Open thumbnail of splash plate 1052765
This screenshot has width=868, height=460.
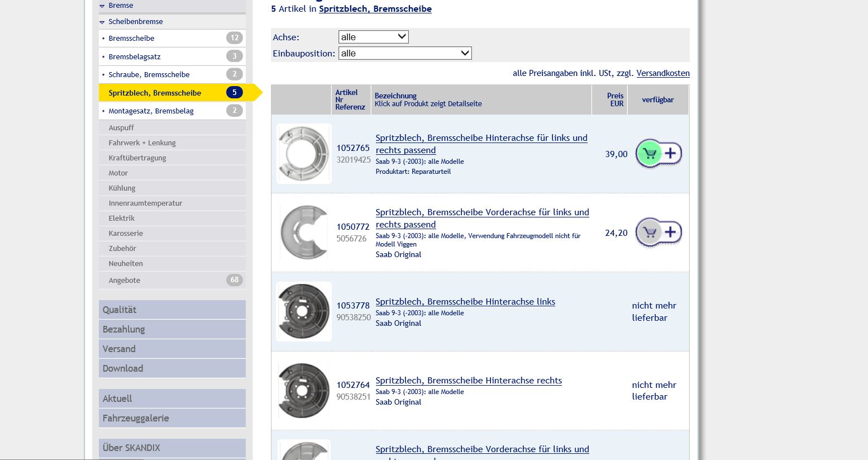[304, 154]
